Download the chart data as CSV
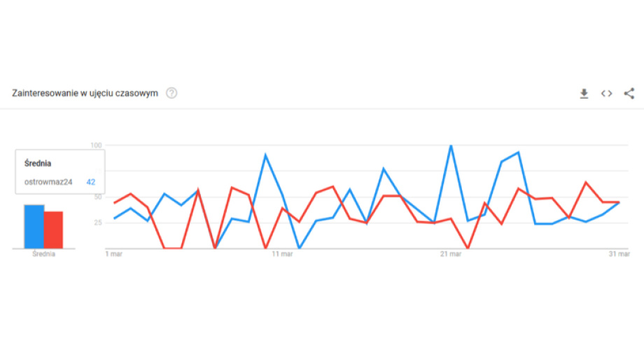The image size is (644, 361). pyautogui.click(x=584, y=94)
